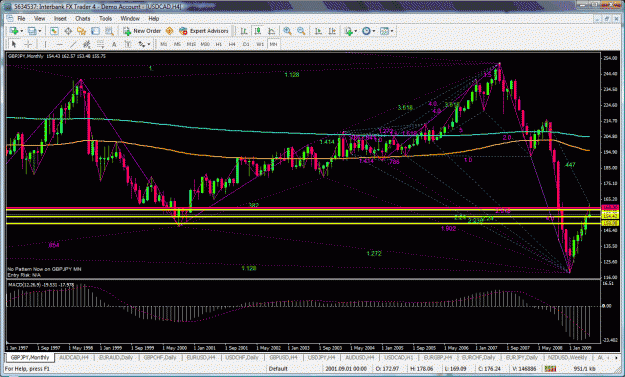This screenshot has height=377, width=625.
Task: Click the Indicators list icon
Action: click(x=349, y=31)
